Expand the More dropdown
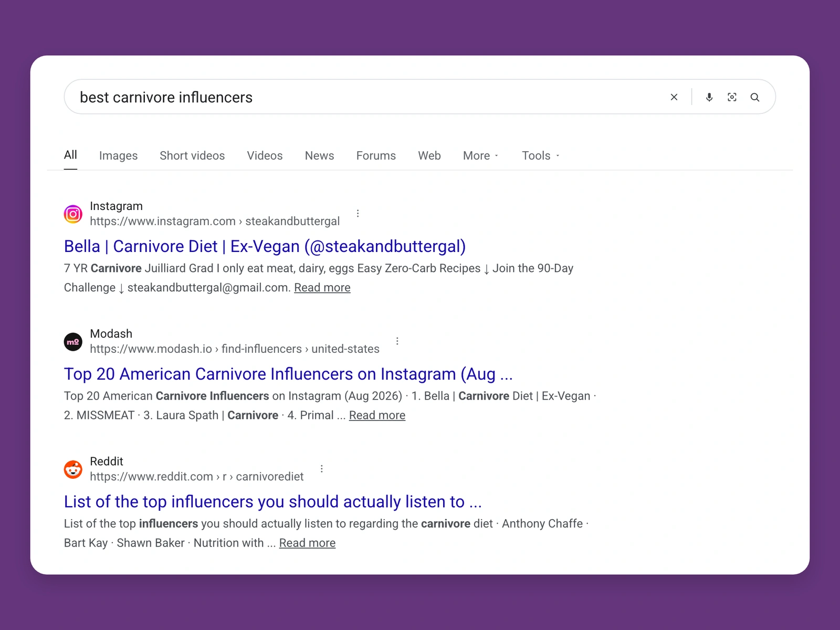840x630 pixels. (481, 155)
